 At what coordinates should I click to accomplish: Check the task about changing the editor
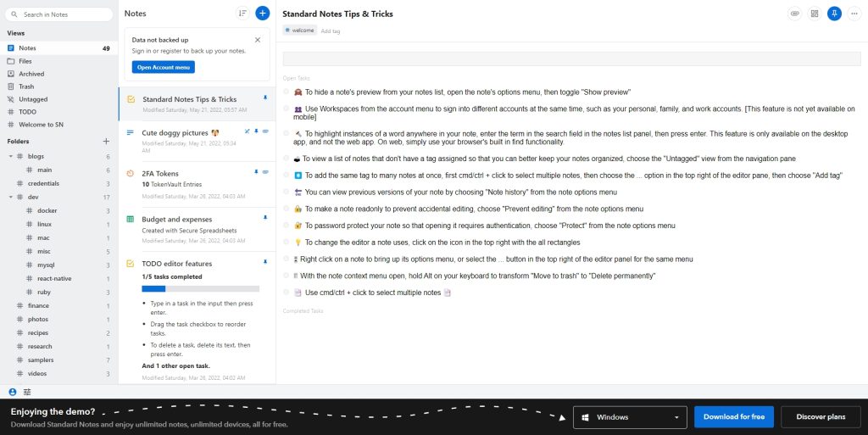[x=287, y=242]
